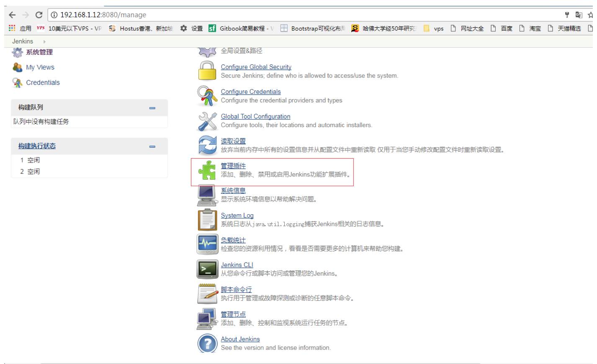597x364 pixels.
Task: Click the My Views people icon
Action: 17,67
